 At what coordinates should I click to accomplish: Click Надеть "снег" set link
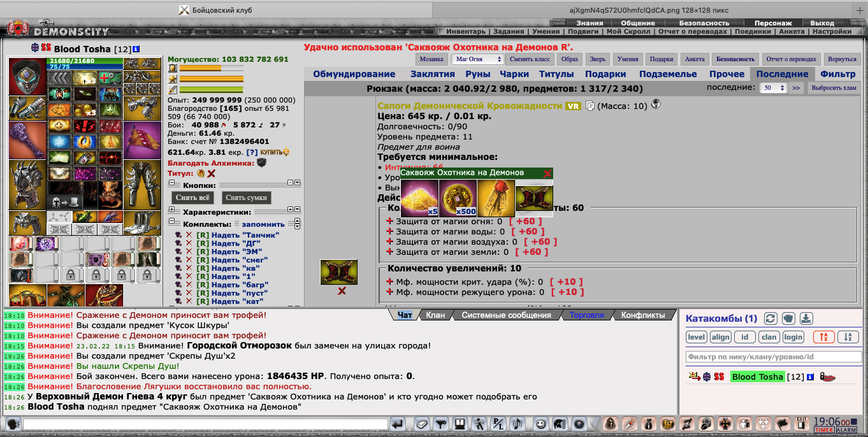(x=240, y=260)
